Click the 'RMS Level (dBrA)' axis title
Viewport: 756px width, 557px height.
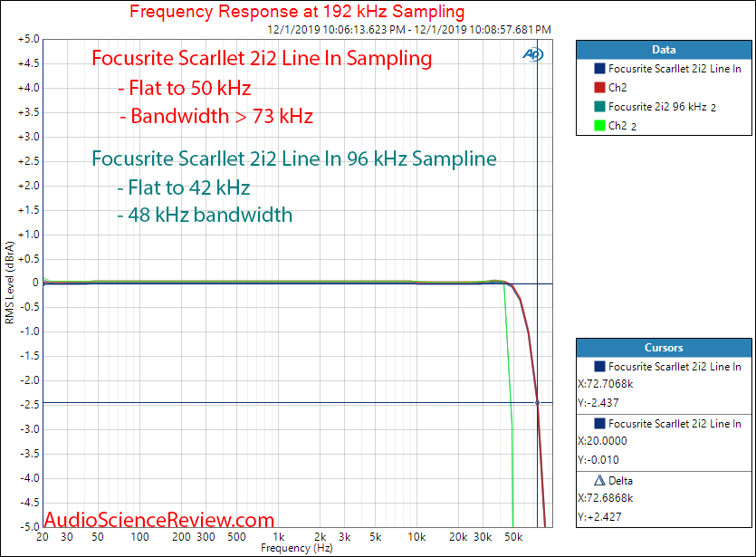(x=10, y=283)
